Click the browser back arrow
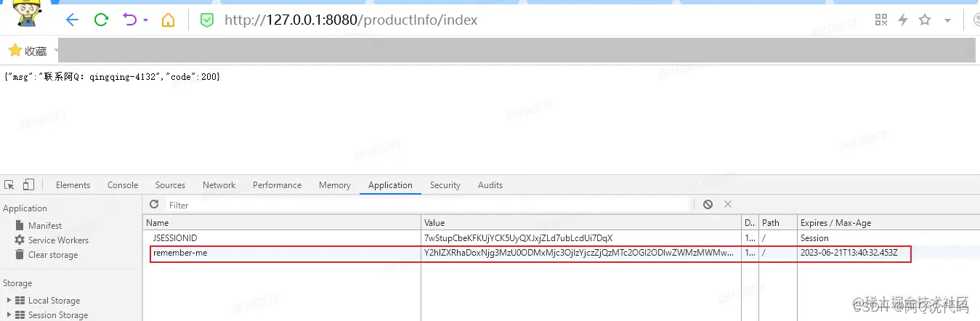980x321 pixels. (71, 20)
